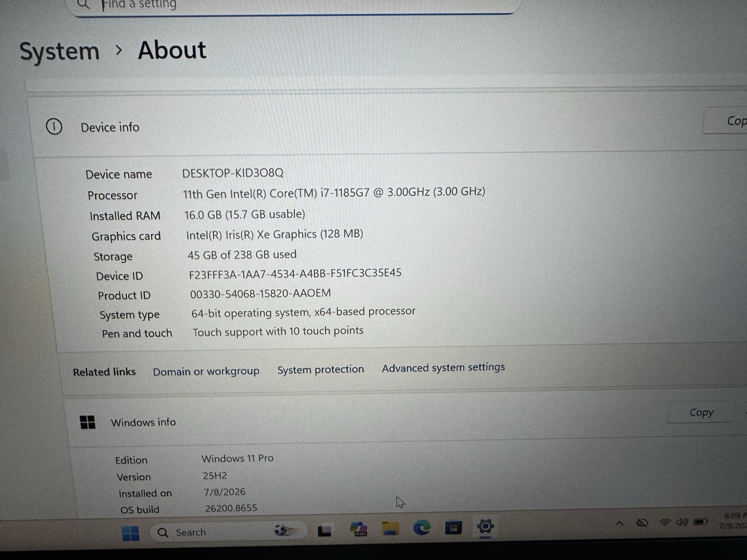Click Product ID 00330-54068-15820-AAOEM

pos(261,294)
